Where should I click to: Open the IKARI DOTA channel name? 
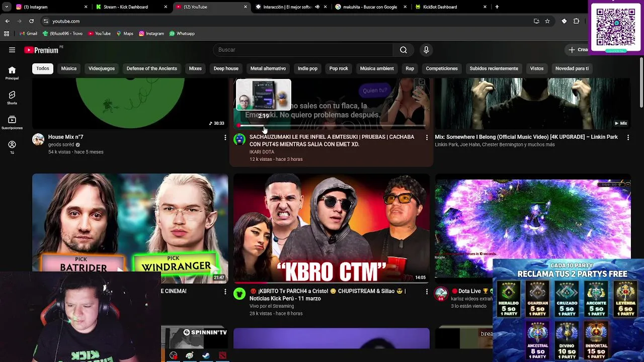coord(262,152)
